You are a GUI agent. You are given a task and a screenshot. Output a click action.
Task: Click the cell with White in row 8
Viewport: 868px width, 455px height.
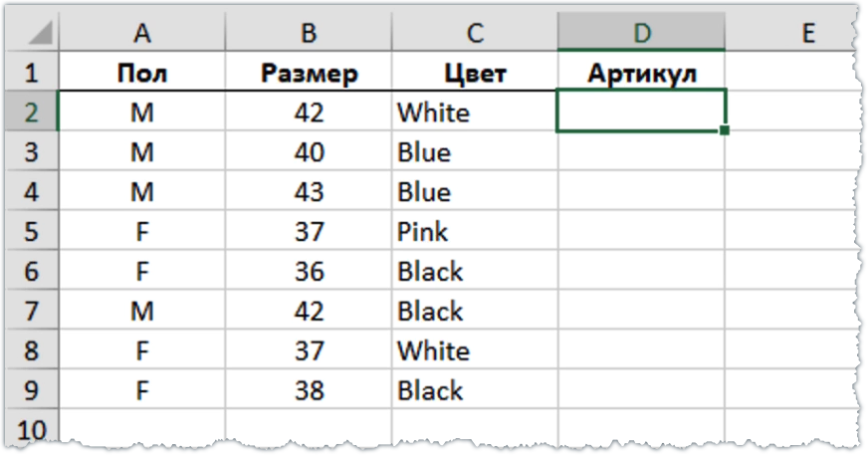(475, 350)
